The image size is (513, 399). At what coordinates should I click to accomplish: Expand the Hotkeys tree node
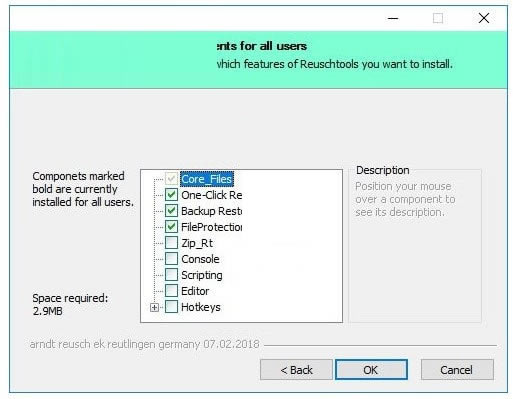click(x=154, y=307)
